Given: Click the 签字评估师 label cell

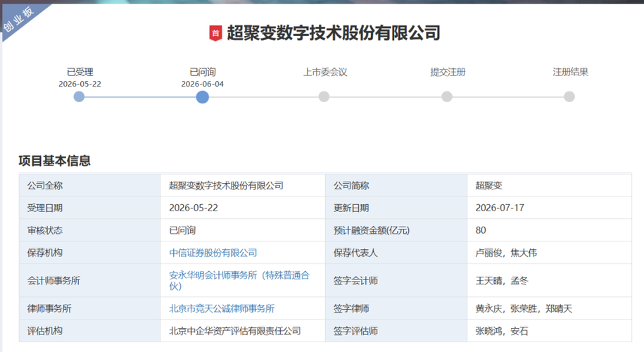Looking at the screenshot, I should coord(396,331).
